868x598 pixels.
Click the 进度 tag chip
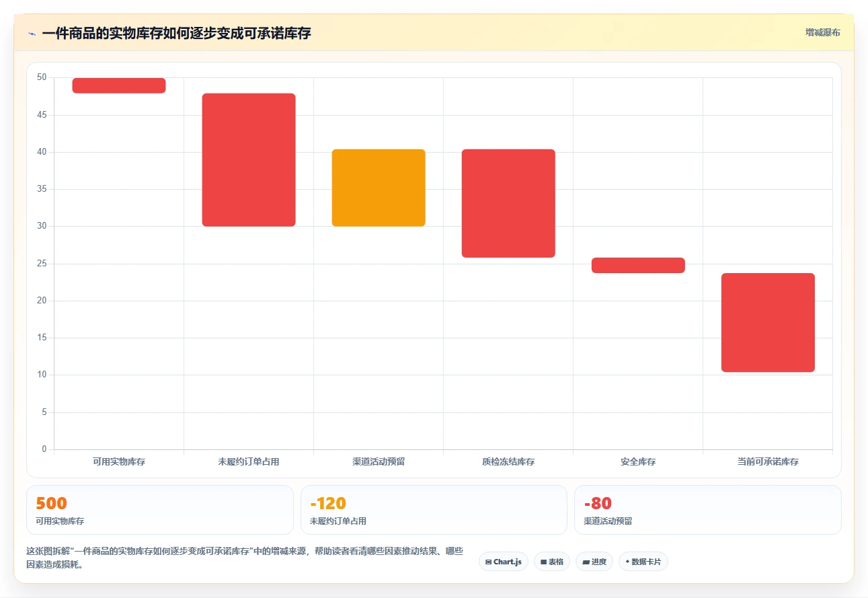[x=594, y=562]
